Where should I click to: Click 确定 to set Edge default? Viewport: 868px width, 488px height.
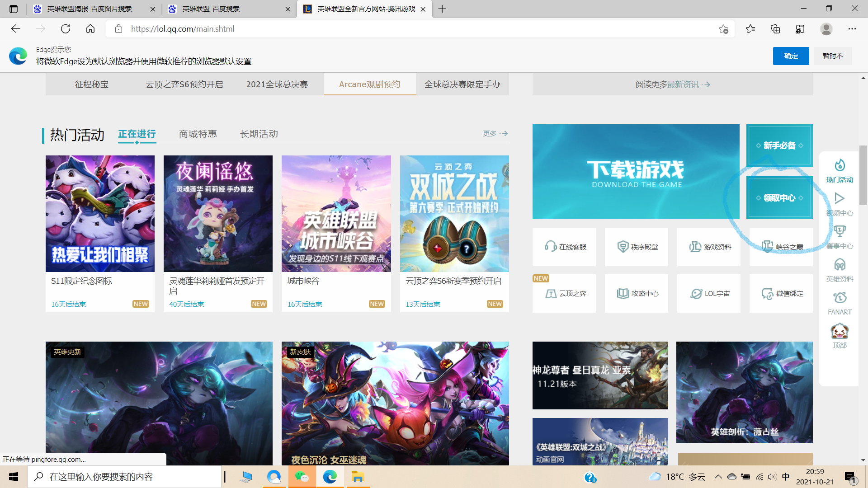[x=791, y=56]
